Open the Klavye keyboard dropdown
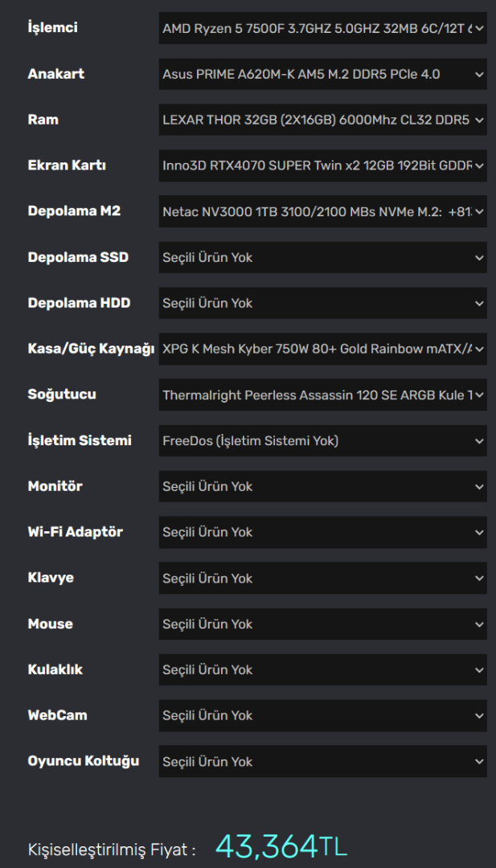 point(322,578)
